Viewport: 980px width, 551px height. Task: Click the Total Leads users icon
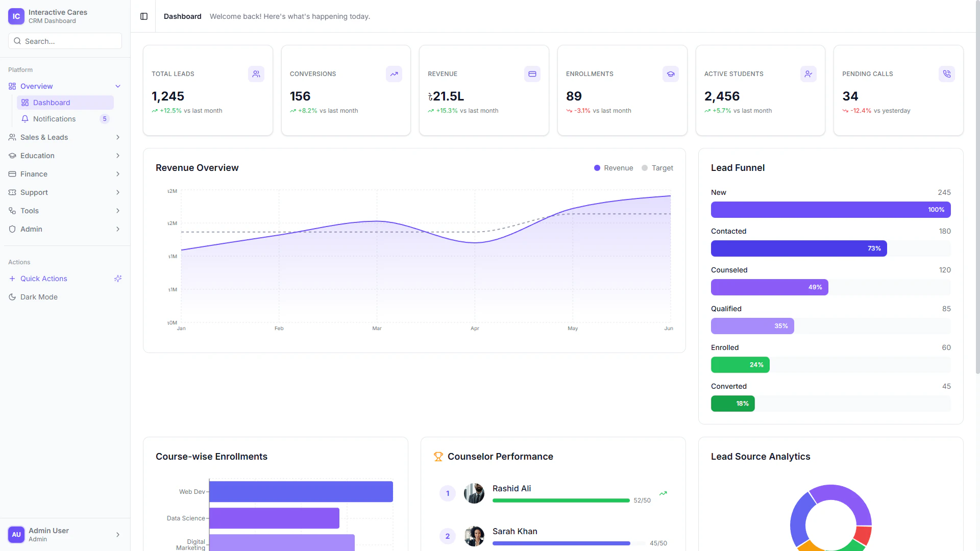click(256, 74)
